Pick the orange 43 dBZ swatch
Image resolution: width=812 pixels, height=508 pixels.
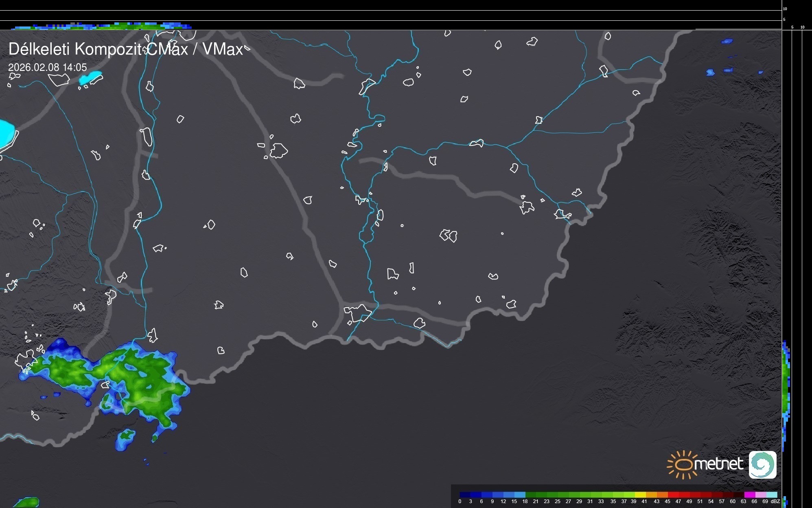point(662,495)
